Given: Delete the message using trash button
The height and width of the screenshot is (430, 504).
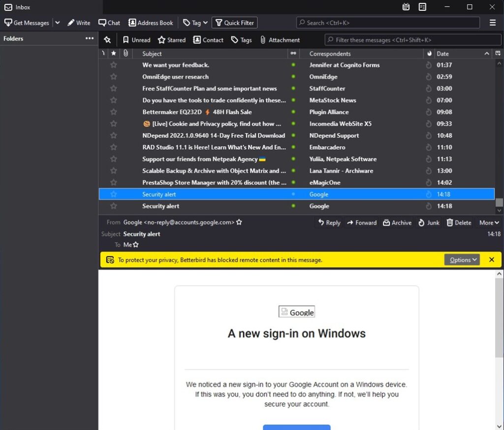Looking at the screenshot, I should (x=459, y=223).
